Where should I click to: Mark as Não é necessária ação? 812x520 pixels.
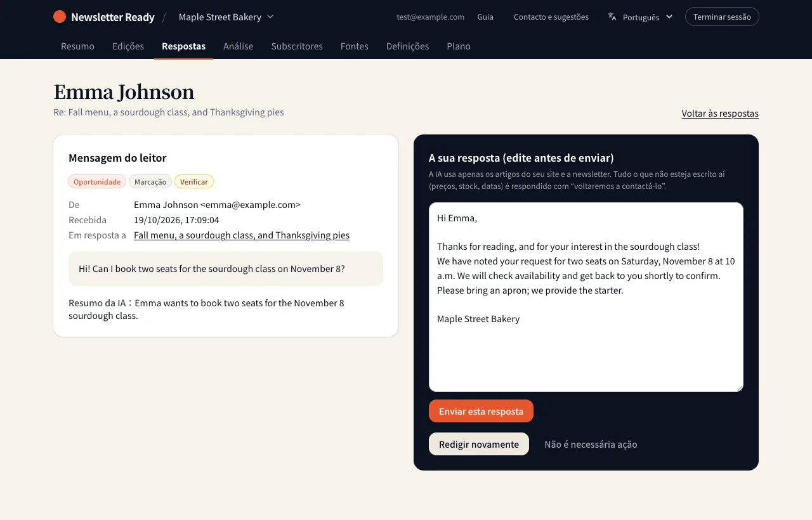[x=591, y=444]
